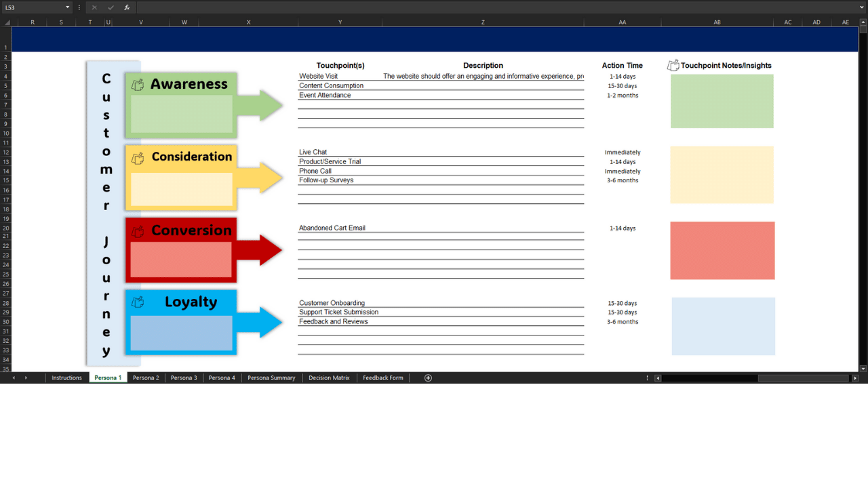Select row 20 header
868x488 pixels.
point(5,228)
